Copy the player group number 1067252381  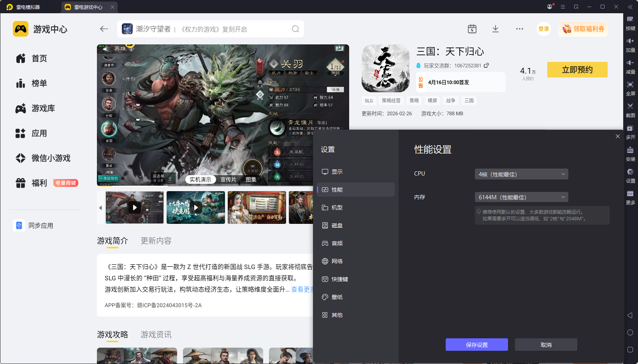(x=486, y=65)
